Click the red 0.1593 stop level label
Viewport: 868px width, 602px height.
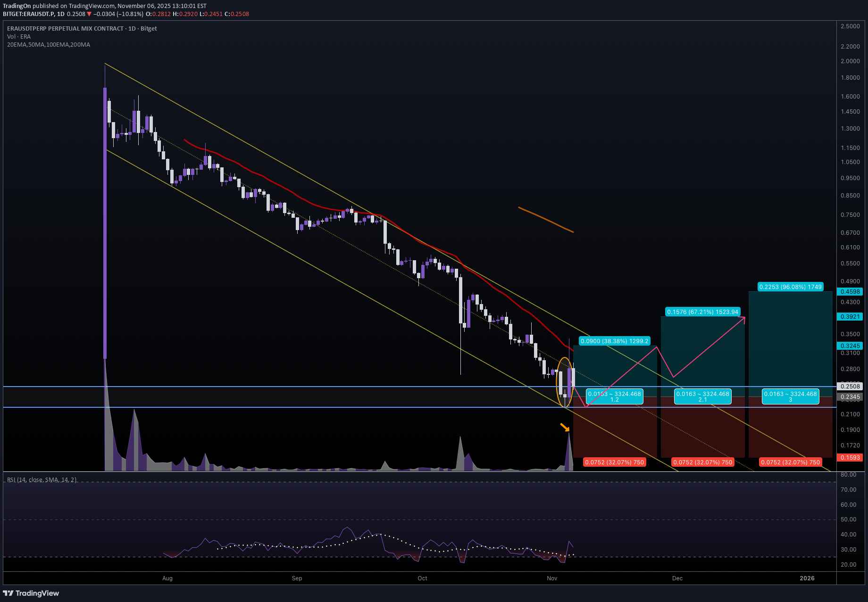(850, 457)
